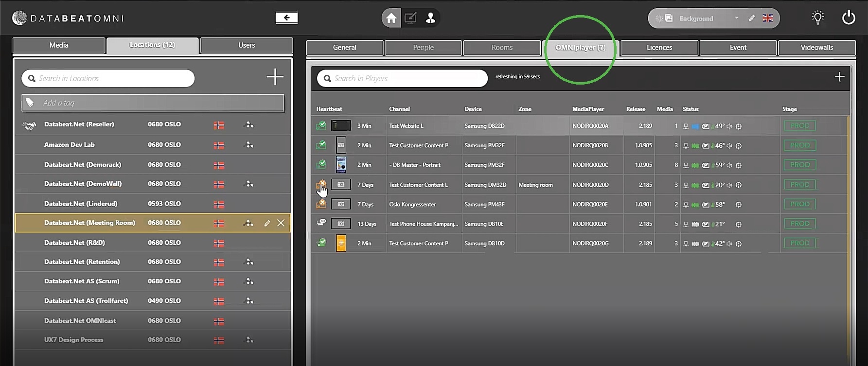
Task: Focus the Search in Locations field
Action: [108, 78]
